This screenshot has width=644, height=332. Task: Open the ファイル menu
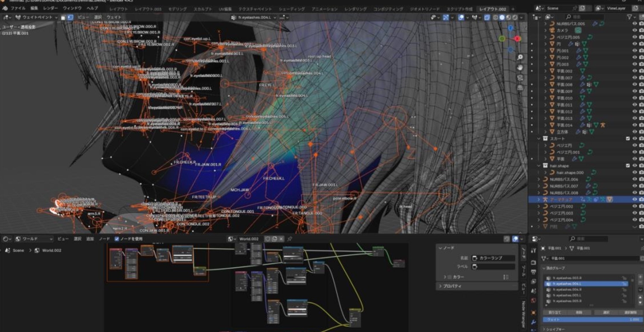(18, 8)
